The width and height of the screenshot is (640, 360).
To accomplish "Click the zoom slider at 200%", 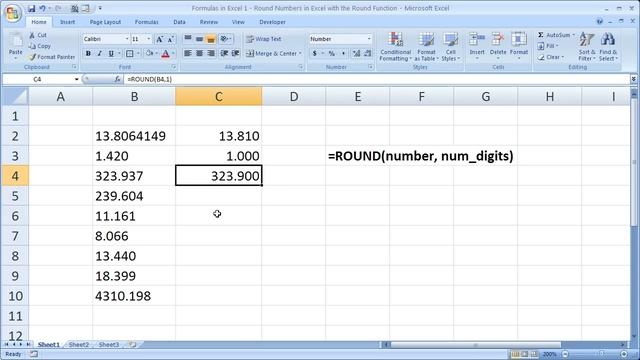I will [x=601, y=354].
